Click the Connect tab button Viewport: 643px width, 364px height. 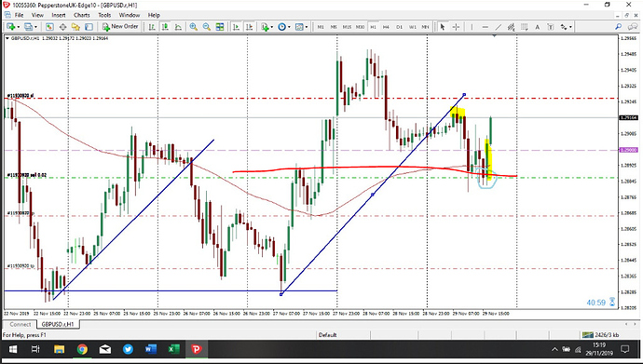pyautogui.click(x=21, y=324)
